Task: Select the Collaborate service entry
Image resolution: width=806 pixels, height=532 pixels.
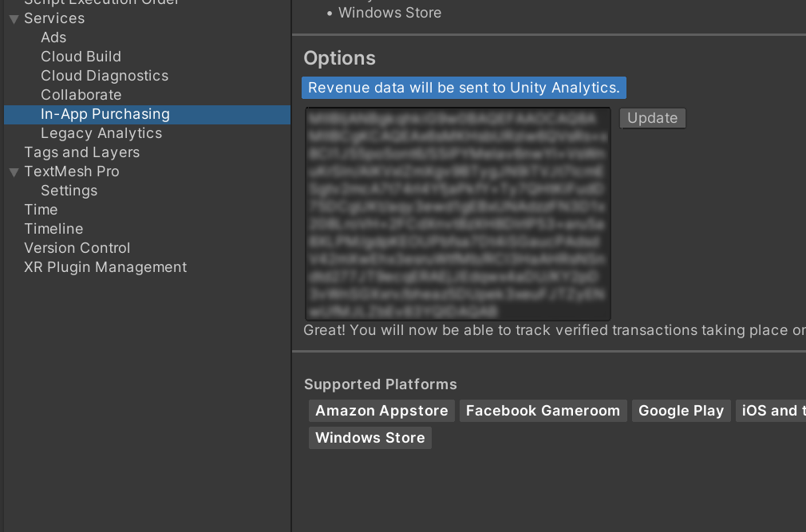Action: pos(81,95)
